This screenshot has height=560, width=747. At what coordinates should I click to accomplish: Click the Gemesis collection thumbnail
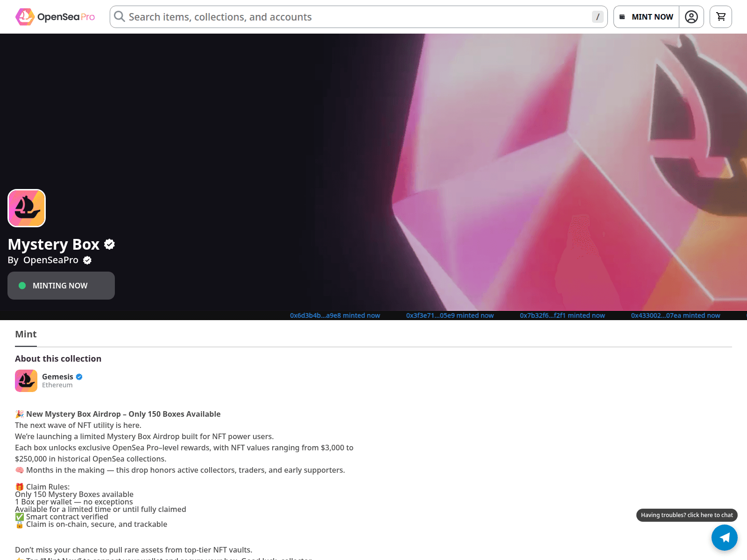click(26, 381)
